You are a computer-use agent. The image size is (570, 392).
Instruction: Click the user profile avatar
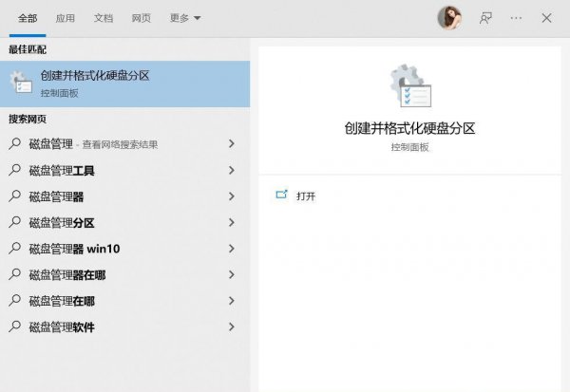(x=449, y=18)
